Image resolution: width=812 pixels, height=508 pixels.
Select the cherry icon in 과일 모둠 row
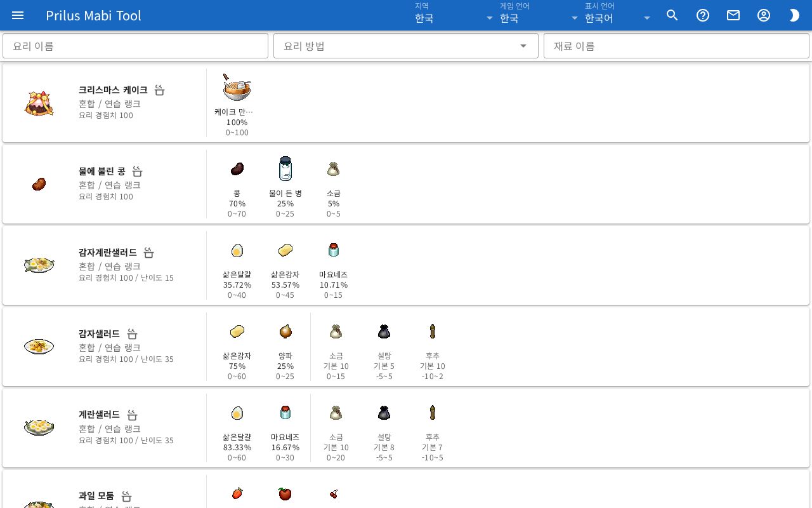coord(334,493)
